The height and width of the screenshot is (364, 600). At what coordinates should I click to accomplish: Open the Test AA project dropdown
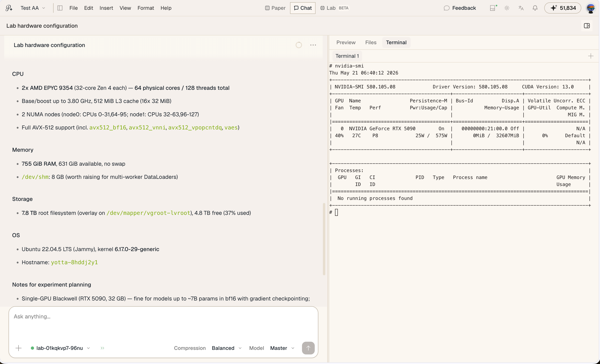point(33,8)
